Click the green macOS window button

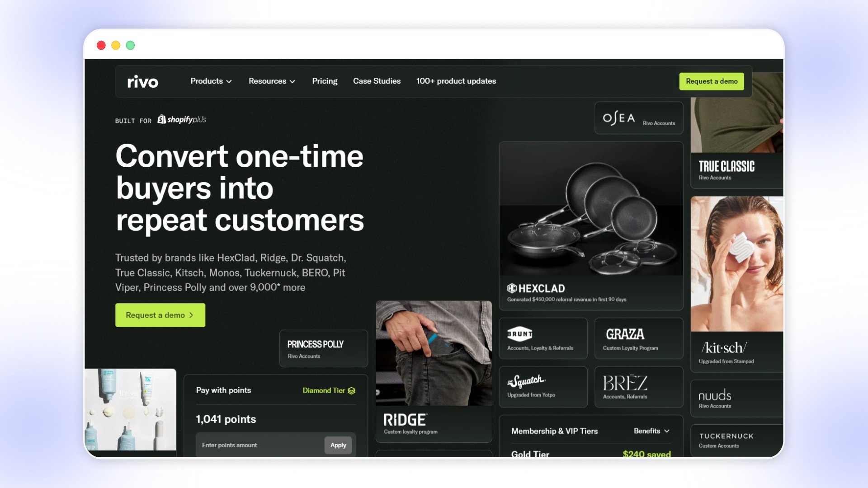[130, 45]
